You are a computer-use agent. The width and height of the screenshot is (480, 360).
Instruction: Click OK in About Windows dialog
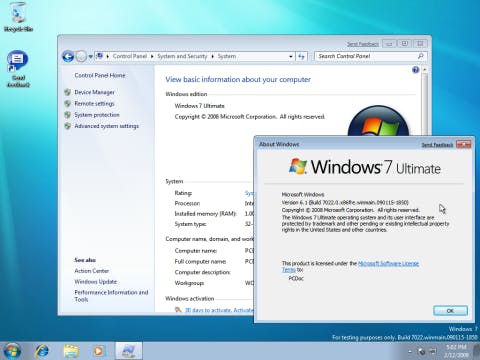coord(450,311)
